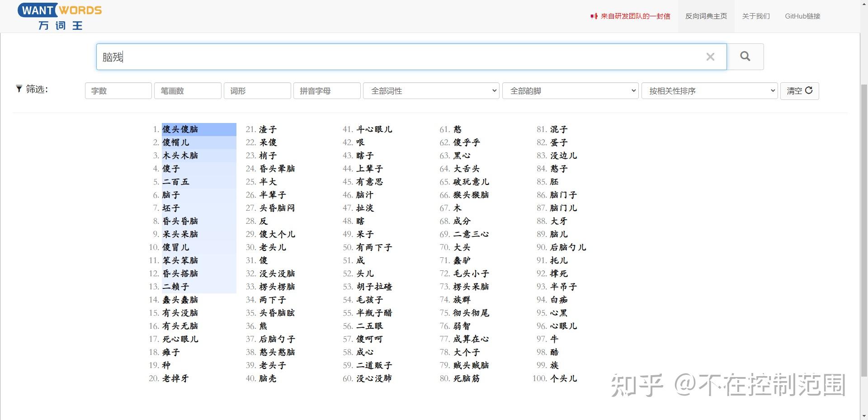
Task: Select the result word 白痴
Action: [x=560, y=299]
